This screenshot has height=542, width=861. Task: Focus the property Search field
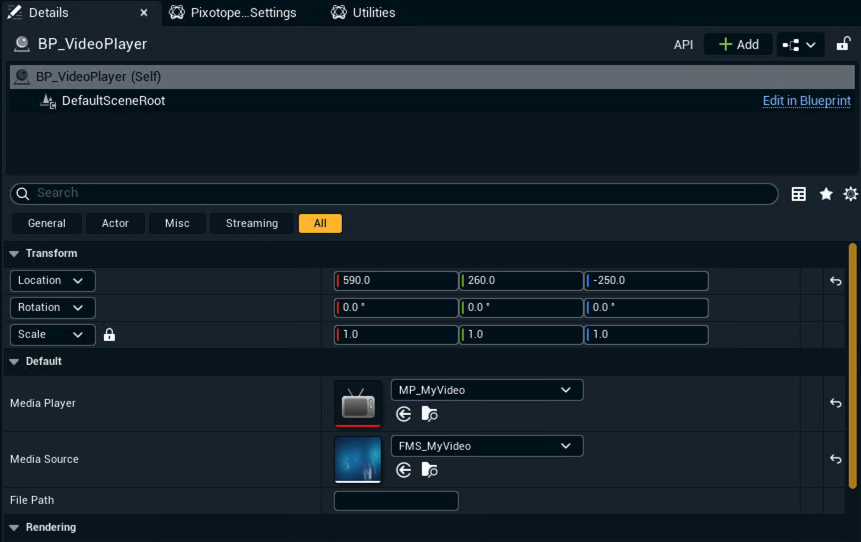click(x=394, y=193)
